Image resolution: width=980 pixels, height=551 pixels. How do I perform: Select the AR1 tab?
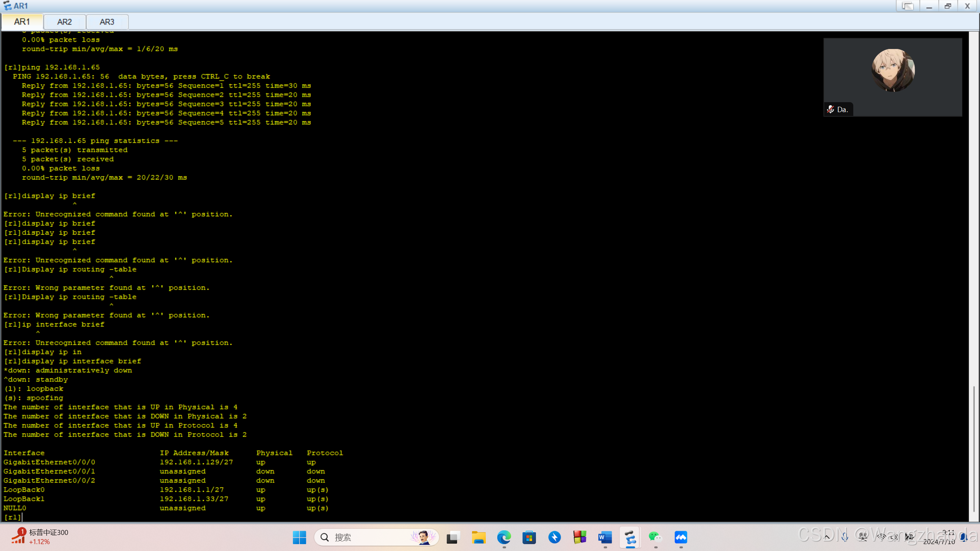(22, 22)
